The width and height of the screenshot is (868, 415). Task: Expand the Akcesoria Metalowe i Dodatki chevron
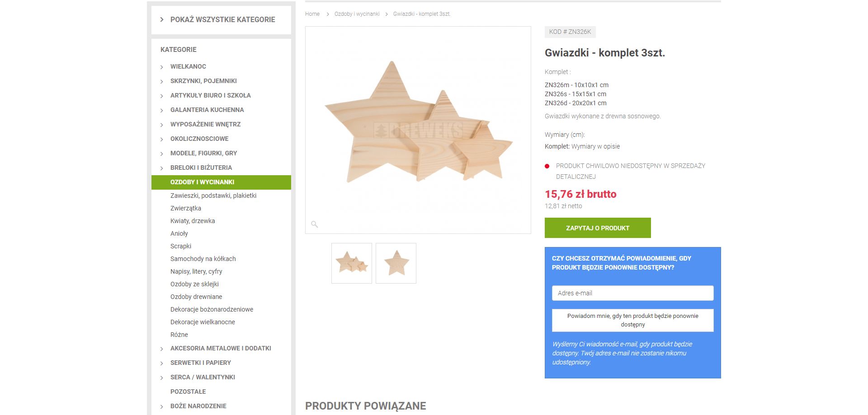tap(162, 349)
